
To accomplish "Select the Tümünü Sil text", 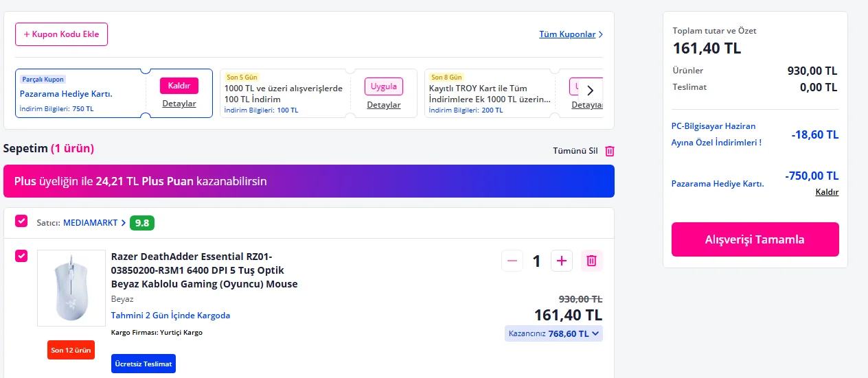I will [575, 151].
